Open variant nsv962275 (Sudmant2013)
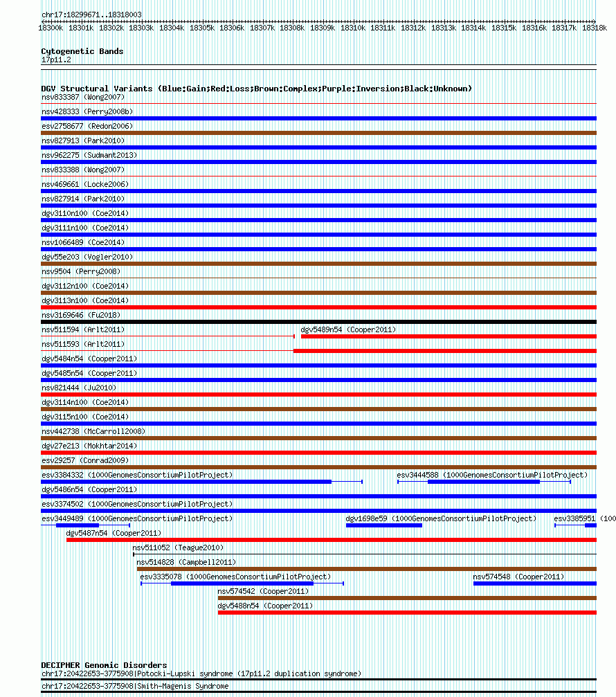 coord(89,155)
